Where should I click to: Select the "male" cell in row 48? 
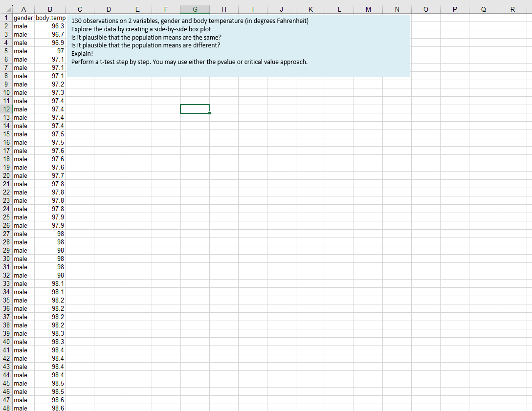tap(23, 408)
